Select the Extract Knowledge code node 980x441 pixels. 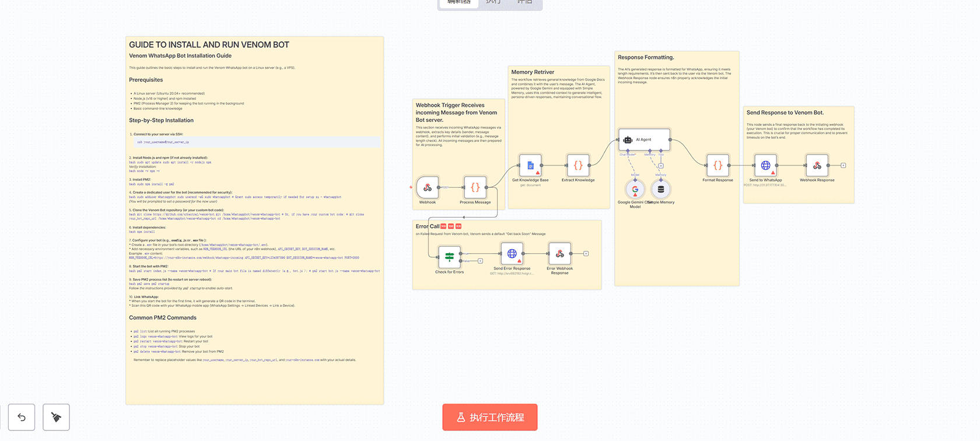coord(577,166)
